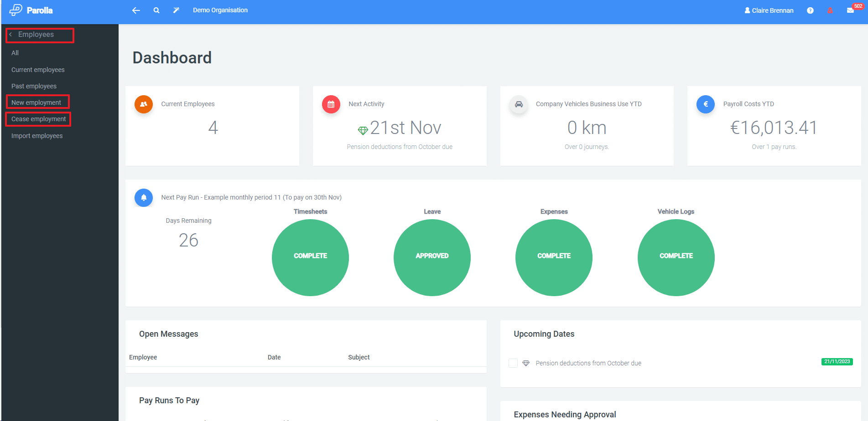Click the back arrow in the top bar
The image size is (868, 421).
[135, 10]
